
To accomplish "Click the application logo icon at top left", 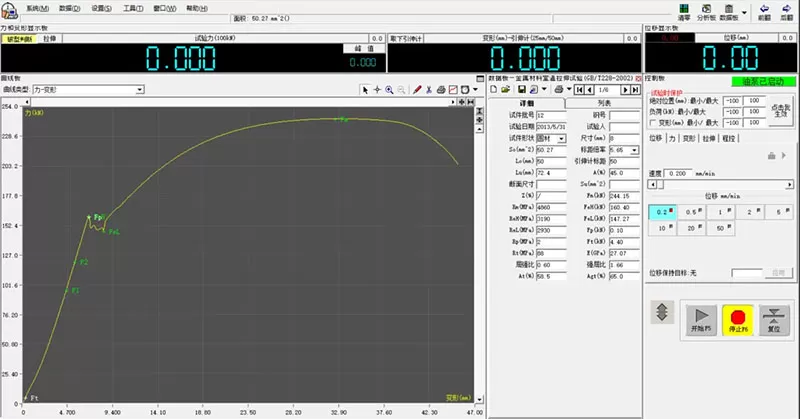I will coord(9,10).
